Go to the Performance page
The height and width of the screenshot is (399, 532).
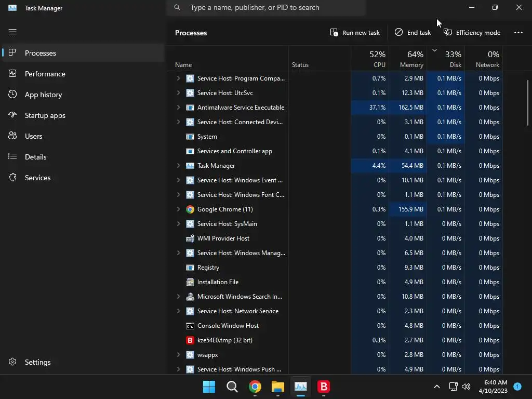pos(83,74)
